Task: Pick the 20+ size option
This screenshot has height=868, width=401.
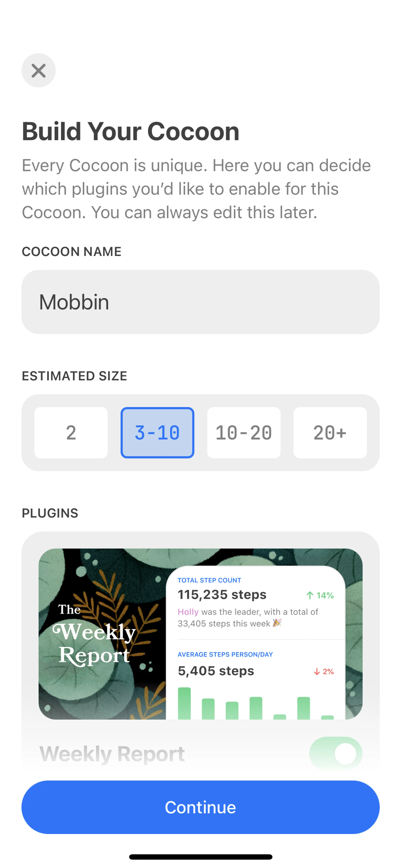Action: (x=330, y=432)
